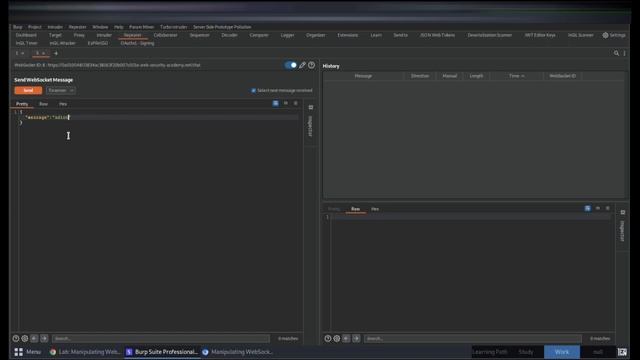Switch to the Dashboard tab
Viewport: 640px width, 360px height.
26,35
